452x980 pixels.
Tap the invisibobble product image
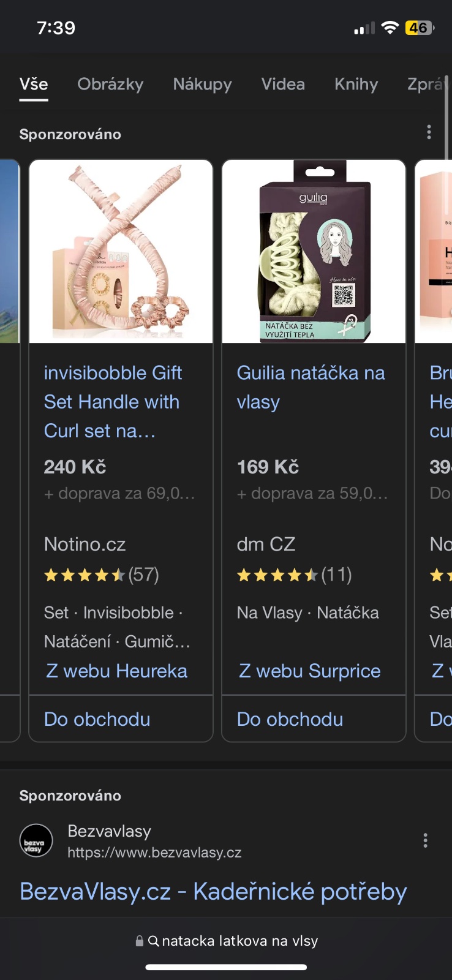coord(121,252)
